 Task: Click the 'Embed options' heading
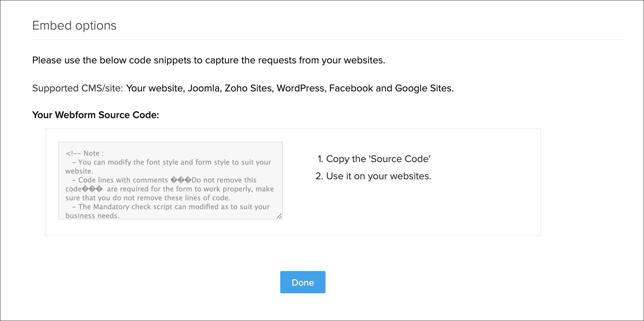(74, 25)
